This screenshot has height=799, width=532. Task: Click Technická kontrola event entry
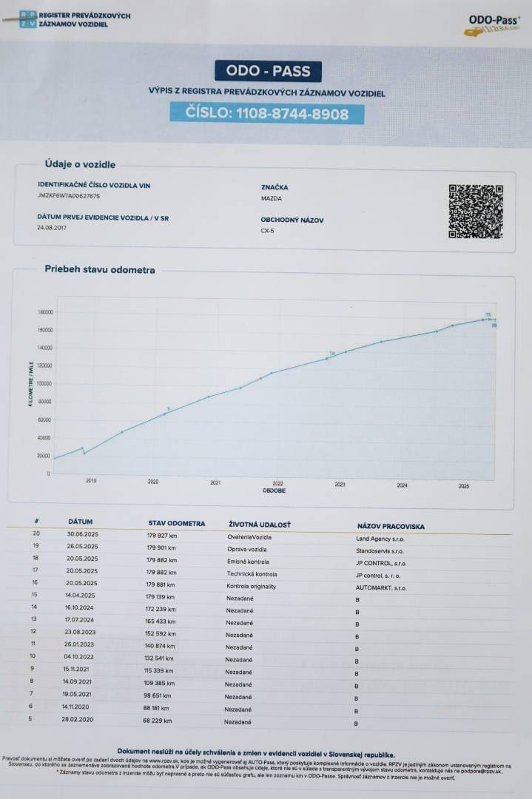[x=252, y=574]
